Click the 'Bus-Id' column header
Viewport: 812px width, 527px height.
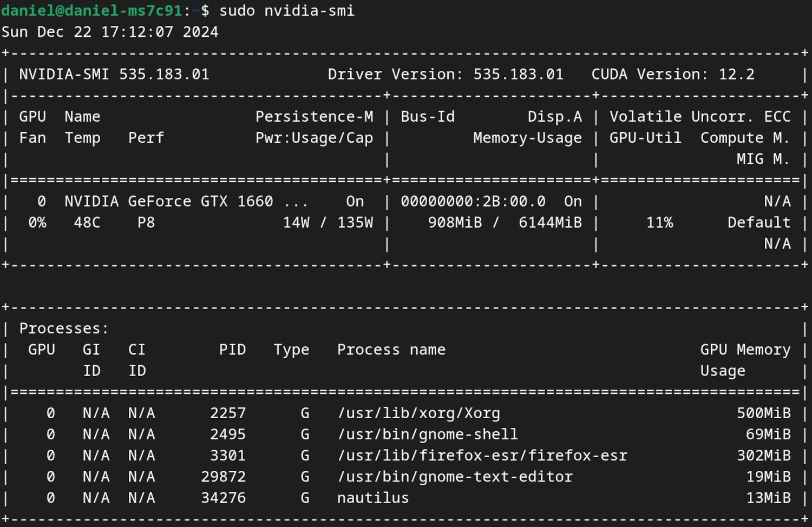[x=428, y=117]
